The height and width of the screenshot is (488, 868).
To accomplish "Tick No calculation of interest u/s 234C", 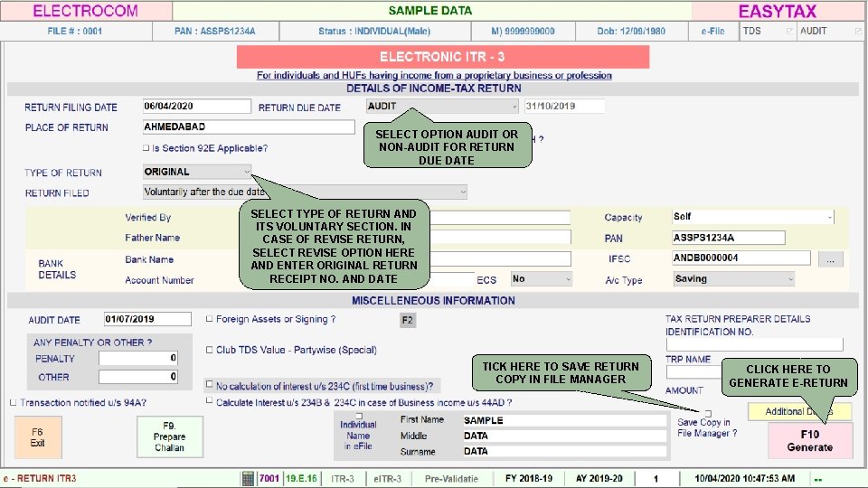I will click(209, 383).
